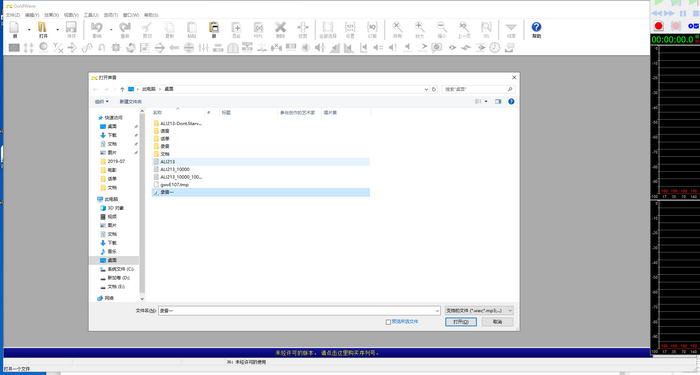Image resolution: width=700 pixels, height=375 pixels.
Task: Toggle the checkbox beside the Open button
Action: point(388,322)
